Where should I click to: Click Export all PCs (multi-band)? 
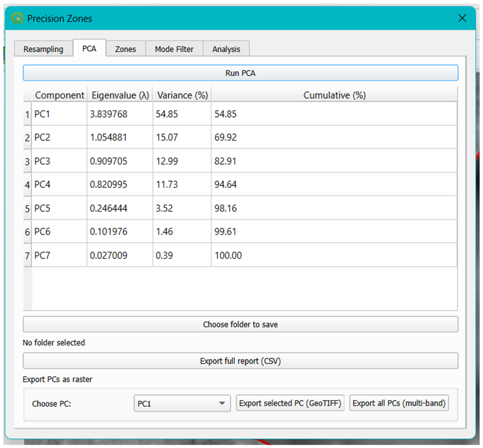tap(399, 403)
